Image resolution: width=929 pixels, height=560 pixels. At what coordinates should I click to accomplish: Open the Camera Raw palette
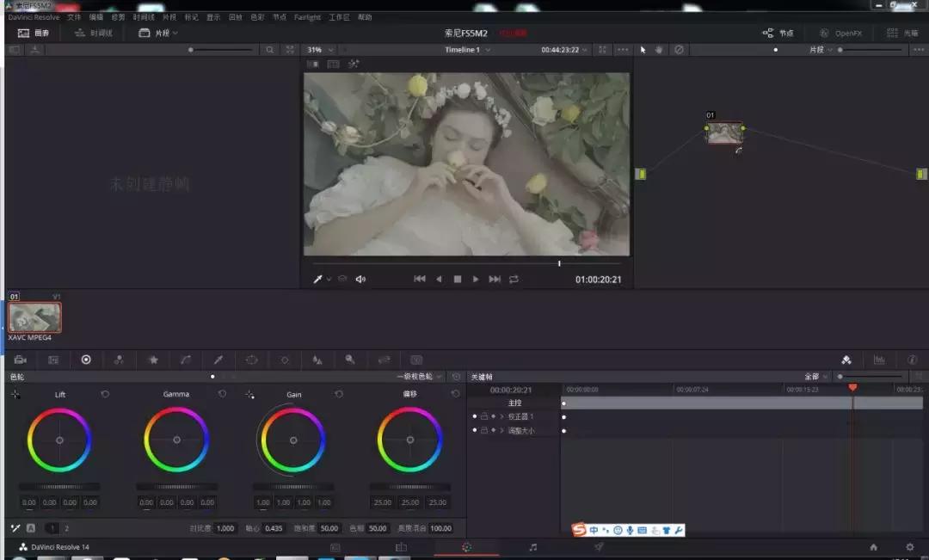[x=19, y=360]
